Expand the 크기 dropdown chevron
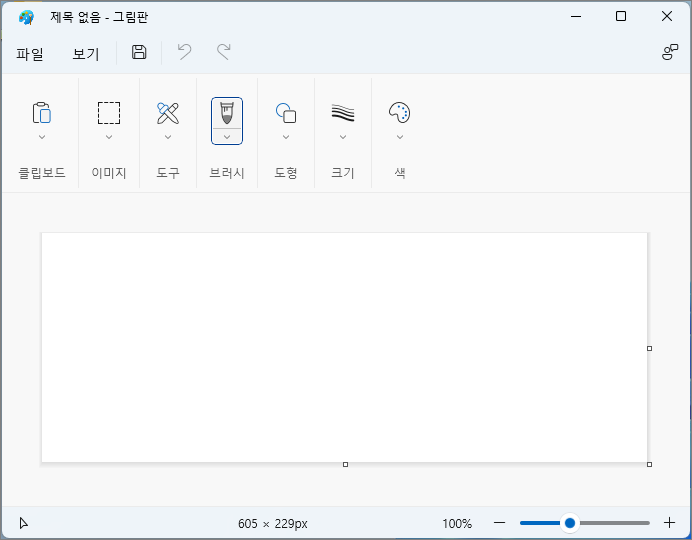692x540 pixels. [x=343, y=137]
